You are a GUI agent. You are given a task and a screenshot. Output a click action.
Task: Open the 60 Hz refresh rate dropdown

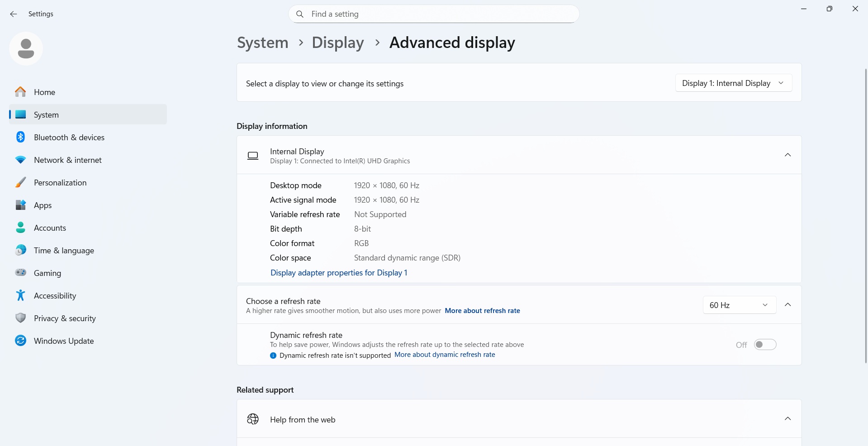coord(739,305)
